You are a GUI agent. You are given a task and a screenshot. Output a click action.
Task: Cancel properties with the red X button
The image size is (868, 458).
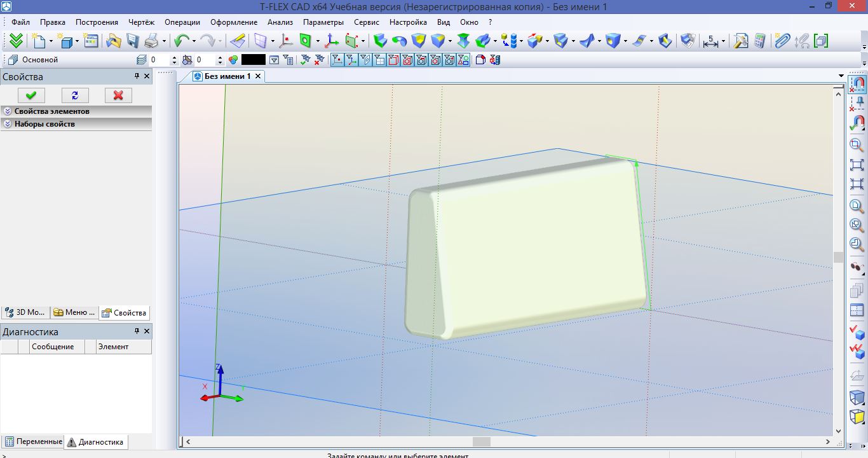[118, 95]
